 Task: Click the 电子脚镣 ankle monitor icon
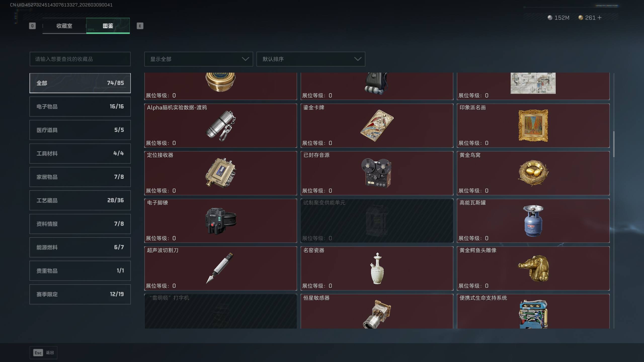(221, 221)
